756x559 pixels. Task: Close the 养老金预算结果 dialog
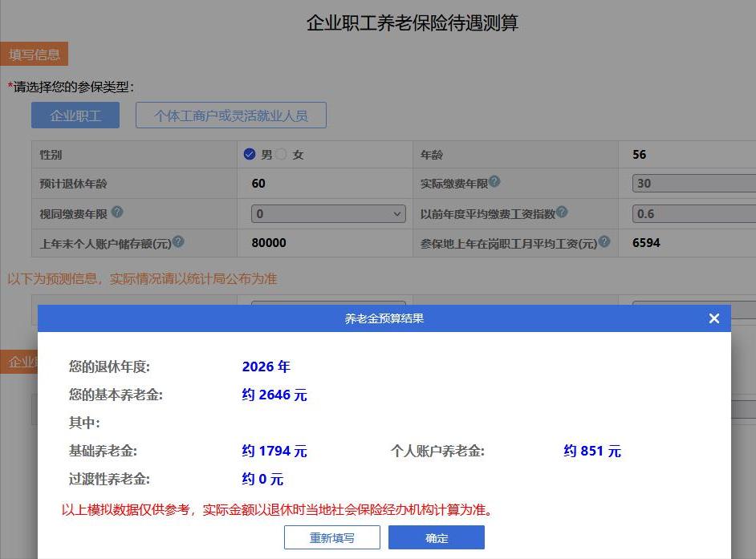pyautogui.click(x=713, y=318)
